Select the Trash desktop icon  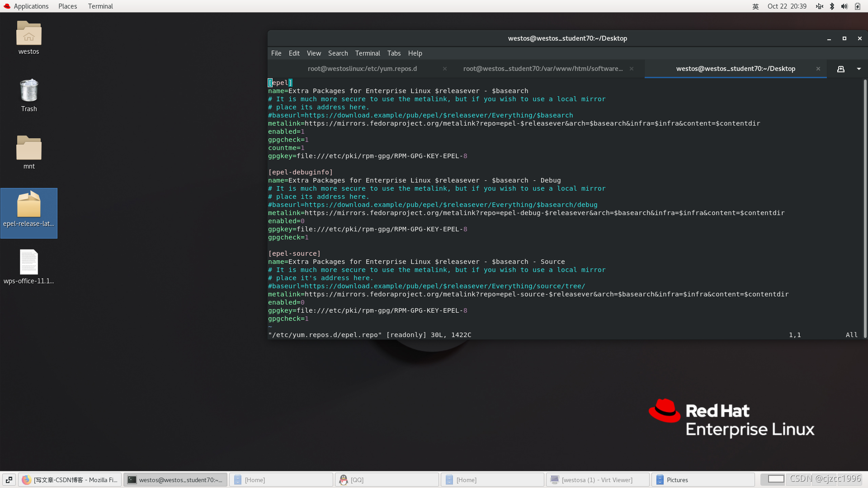pyautogui.click(x=29, y=95)
